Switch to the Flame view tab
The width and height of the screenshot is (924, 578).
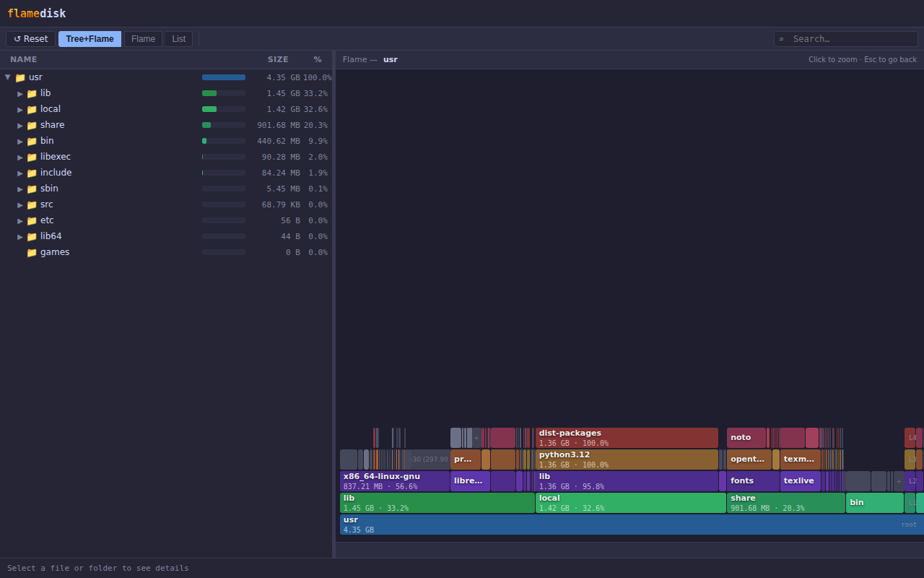click(x=143, y=39)
